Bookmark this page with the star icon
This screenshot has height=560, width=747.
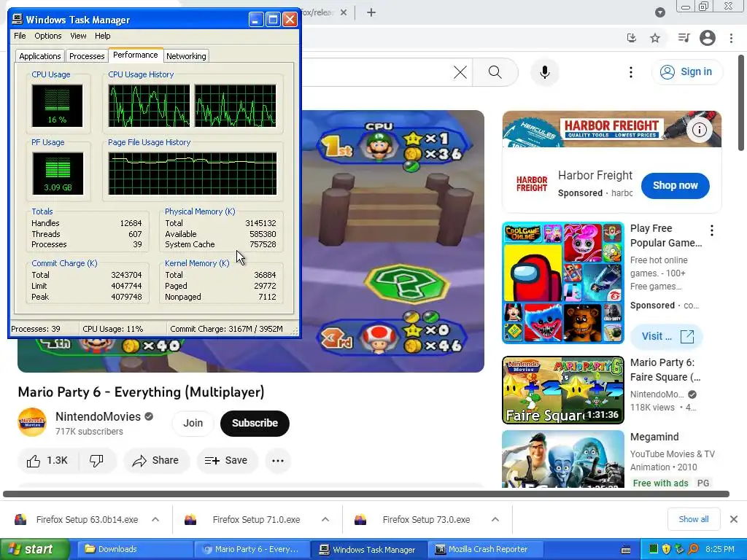click(x=656, y=38)
